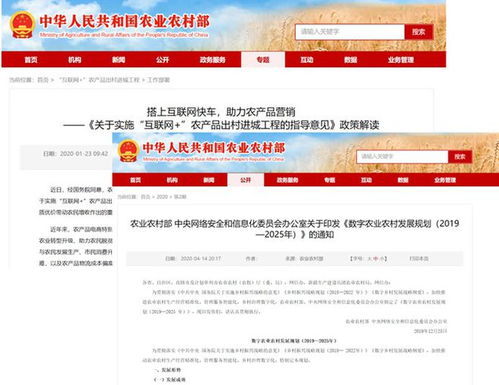The image size is (499, 385).
Task: Click the 2020-04-14 20:17 date text
Action: point(201,258)
